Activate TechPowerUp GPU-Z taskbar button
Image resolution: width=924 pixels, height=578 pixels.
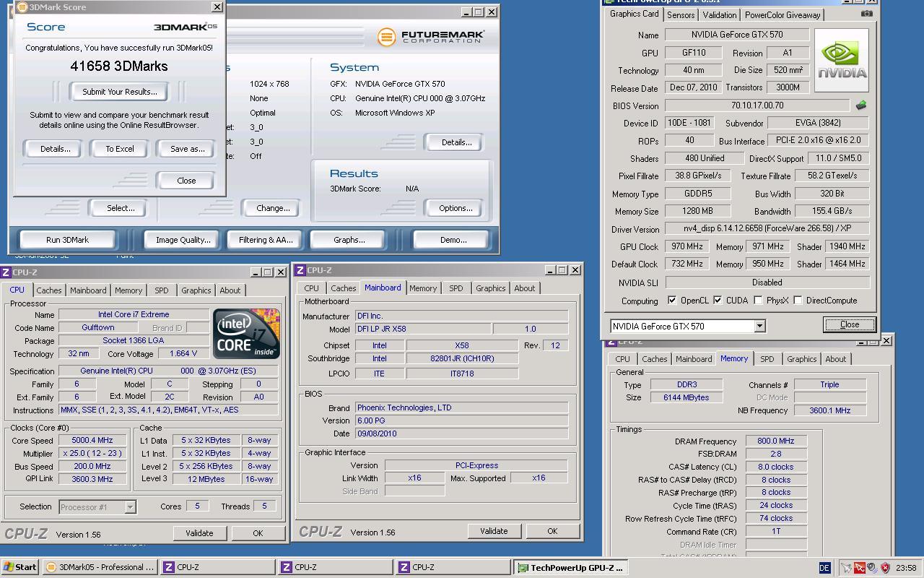click(x=570, y=567)
